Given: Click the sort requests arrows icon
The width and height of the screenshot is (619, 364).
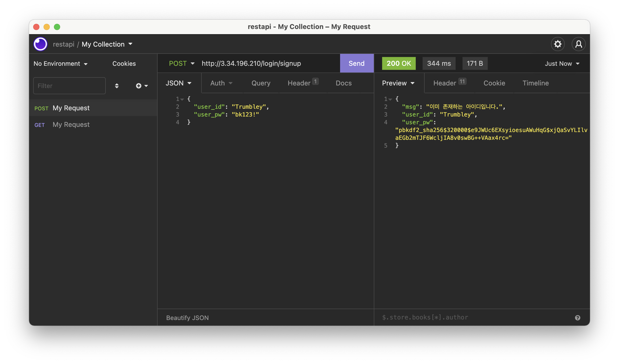Looking at the screenshot, I should (x=117, y=86).
